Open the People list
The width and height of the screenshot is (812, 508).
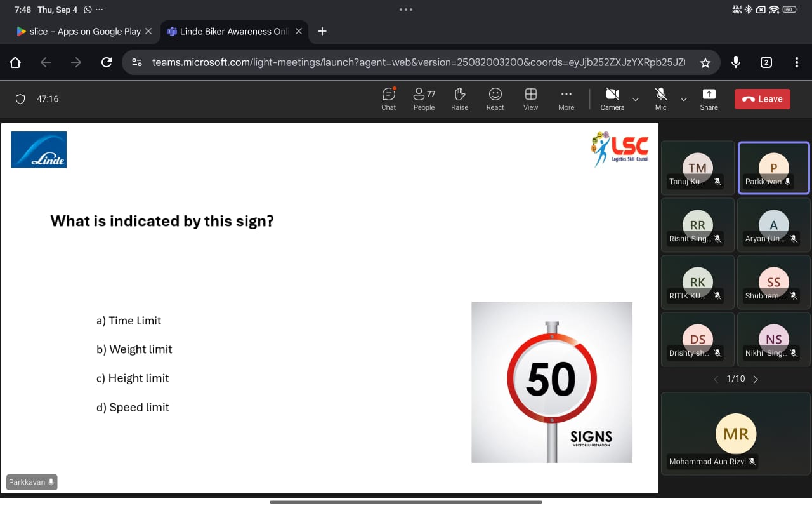424,98
